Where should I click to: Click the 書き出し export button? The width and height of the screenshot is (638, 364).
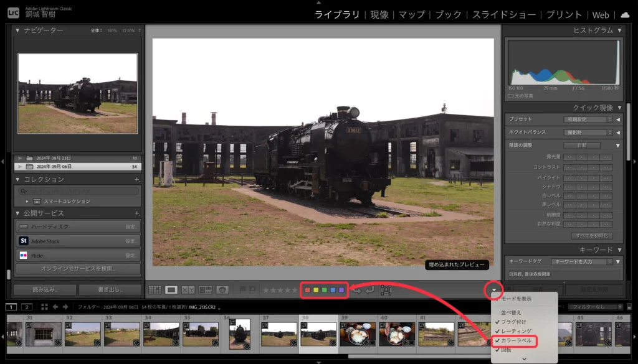coord(110,289)
